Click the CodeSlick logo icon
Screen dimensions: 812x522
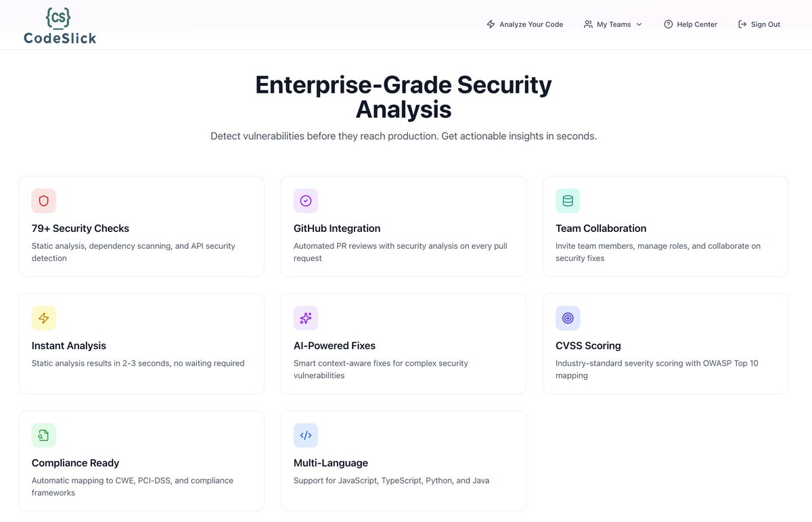tap(58, 18)
